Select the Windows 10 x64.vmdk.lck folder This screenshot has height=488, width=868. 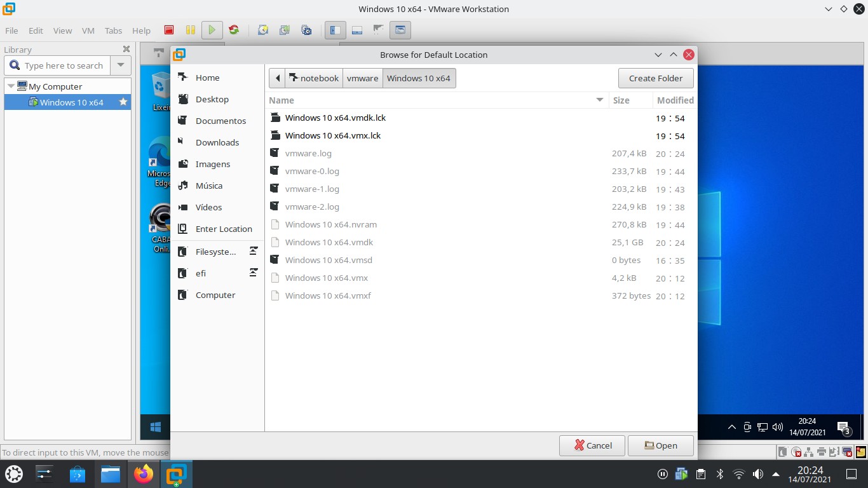tap(480, 118)
